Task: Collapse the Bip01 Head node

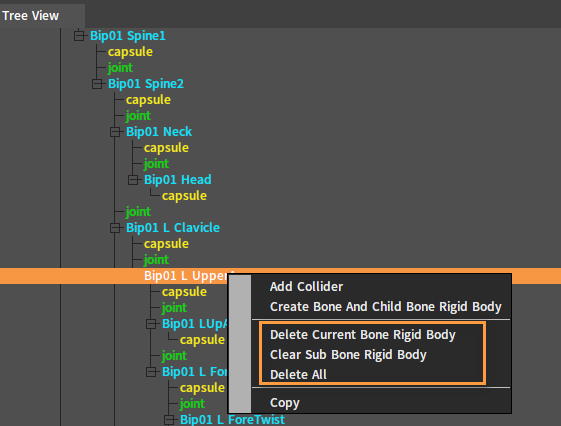Action: point(133,180)
